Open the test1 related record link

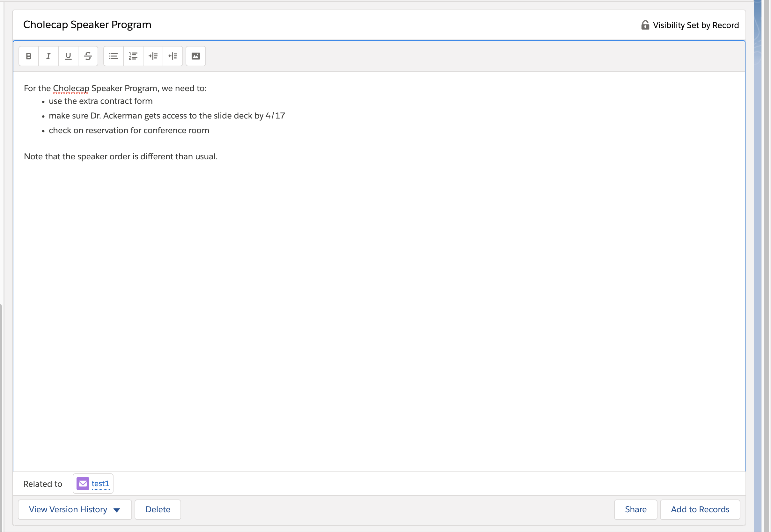coord(100,483)
